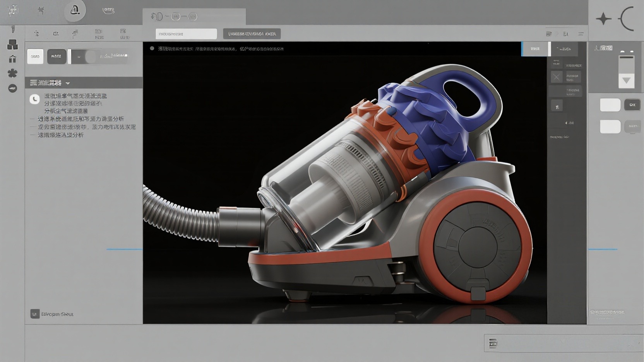Click the list icon in the bottom input bar
This screenshot has width=644, height=362.
point(493,343)
